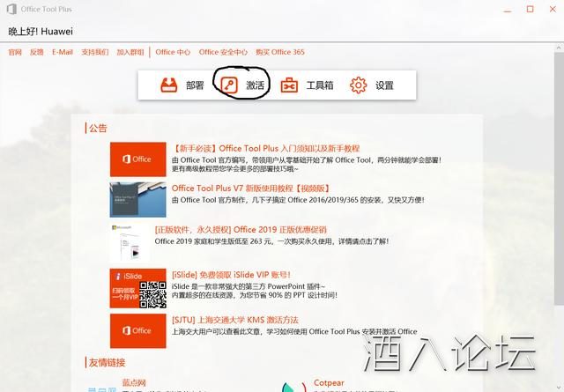
Task: Open the iSlide VIP 账号 announcement title
Action: pyautogui.click(x=231, y=275)
